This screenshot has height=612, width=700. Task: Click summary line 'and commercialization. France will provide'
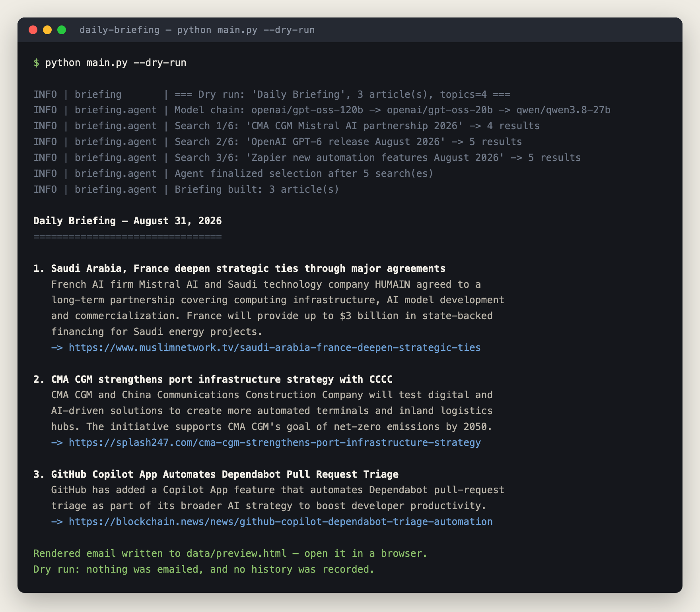click(272, 316)
